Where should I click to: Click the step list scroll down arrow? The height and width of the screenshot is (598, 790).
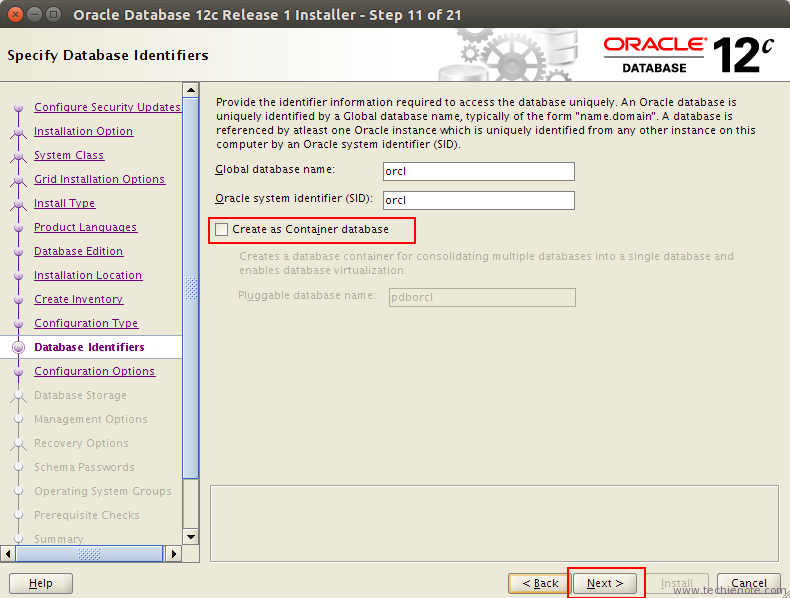(x=191, y=537)
